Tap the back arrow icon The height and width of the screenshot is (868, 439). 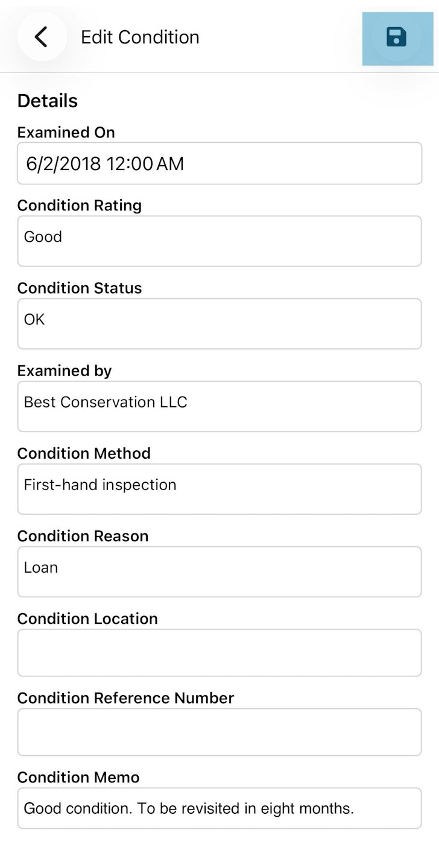point(42,37)
